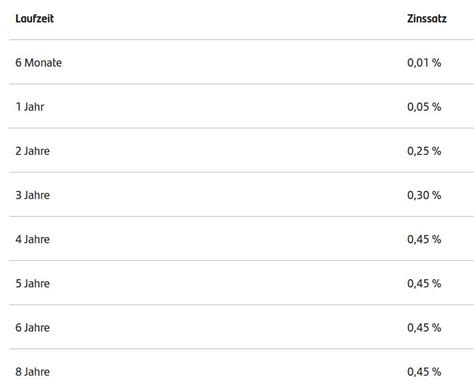Select the 4 Jahre row label
The image size is (474, 392).
32,239
